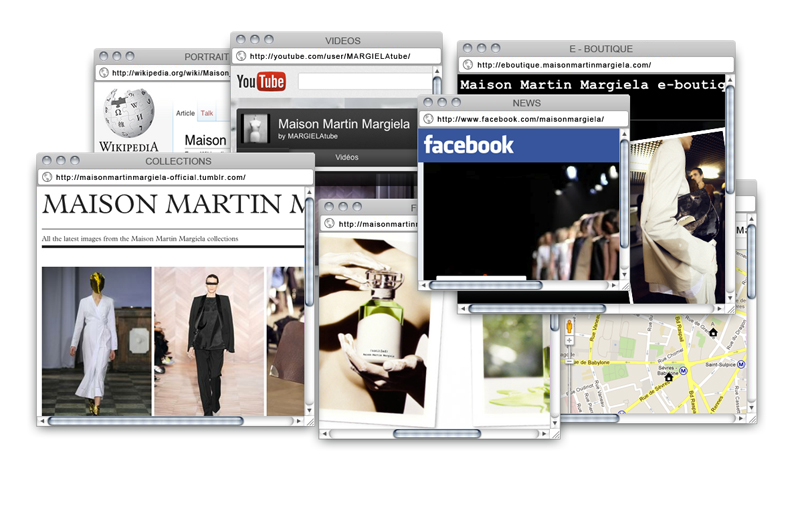Click globe icon in the eboutique address bar
Viewport: 800px width, 513px height.
point(467,65)
